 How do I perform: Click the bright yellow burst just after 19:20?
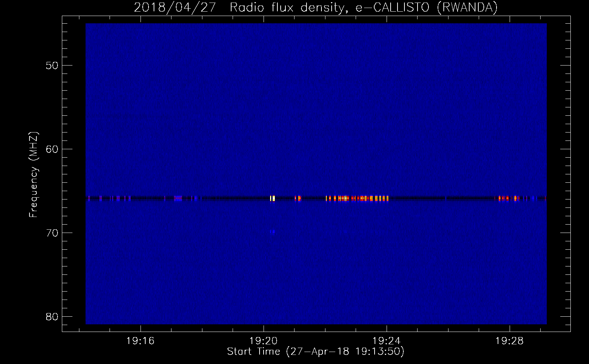272,198
